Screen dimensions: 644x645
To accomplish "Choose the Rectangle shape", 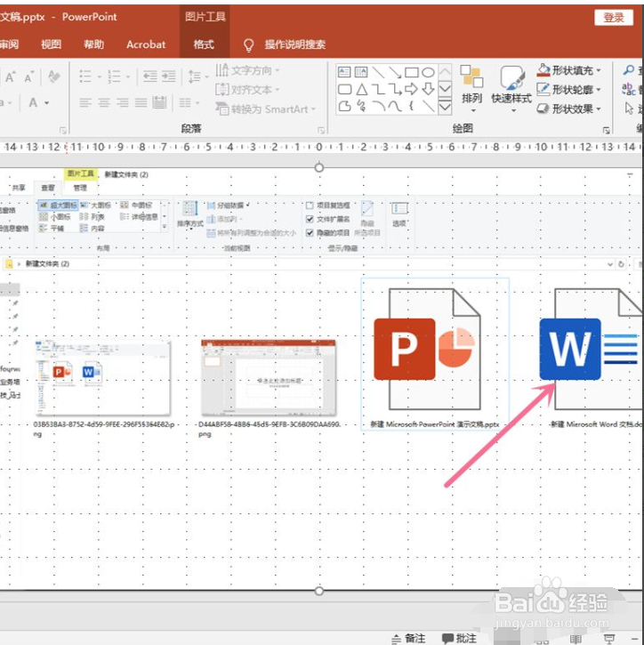I will pyautogui.click(x=412, y=73).
